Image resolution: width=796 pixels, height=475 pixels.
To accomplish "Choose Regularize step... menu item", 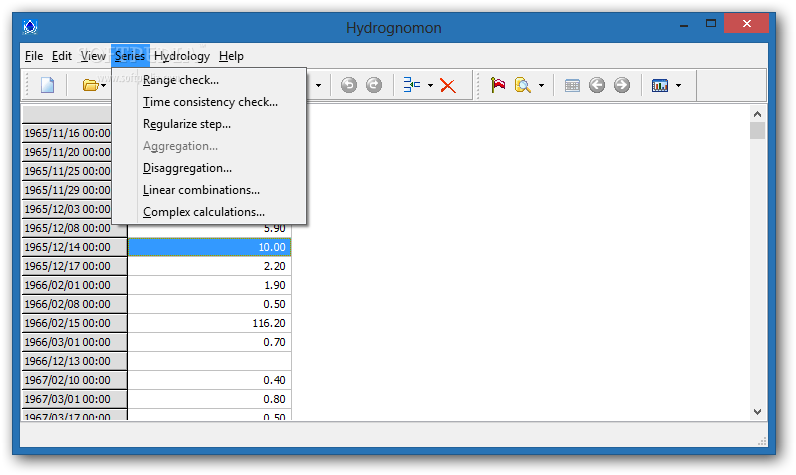I will point(209,124).
